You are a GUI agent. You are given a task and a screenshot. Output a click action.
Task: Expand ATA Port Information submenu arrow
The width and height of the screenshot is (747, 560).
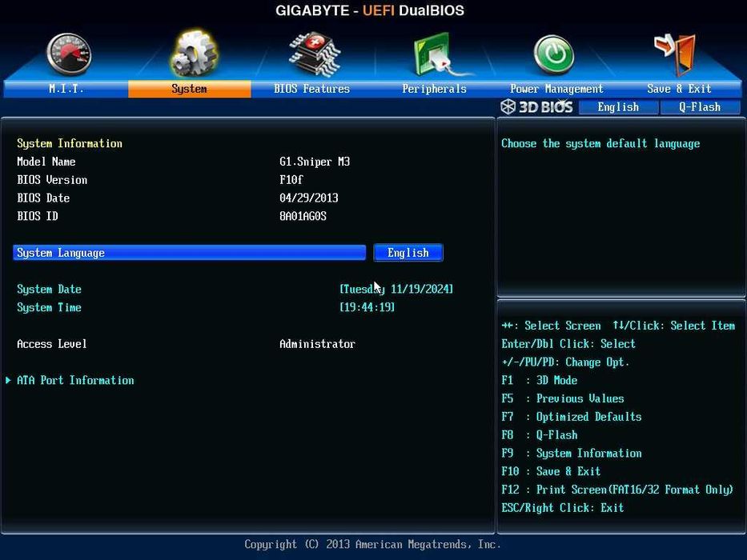click(x=8, y=380)
